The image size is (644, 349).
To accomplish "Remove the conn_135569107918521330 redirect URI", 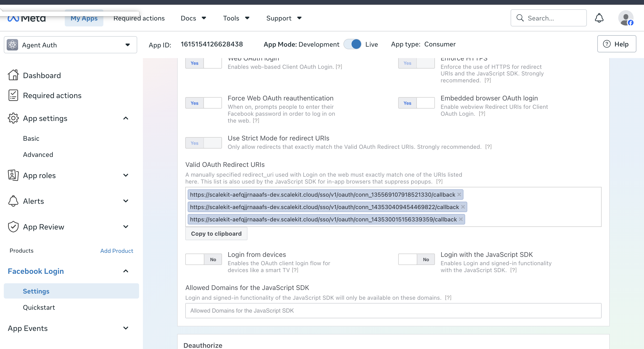I will point(459,194).
